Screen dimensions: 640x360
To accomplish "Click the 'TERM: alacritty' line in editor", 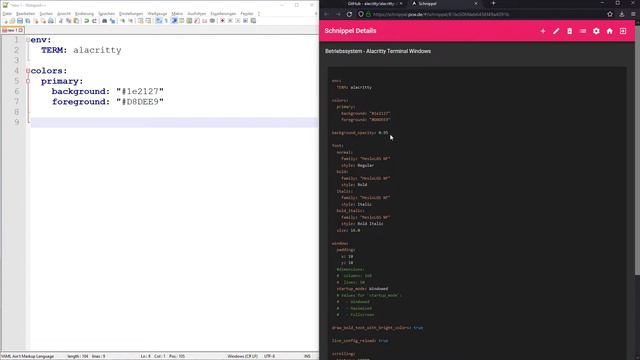I will (x=81, y=50).
